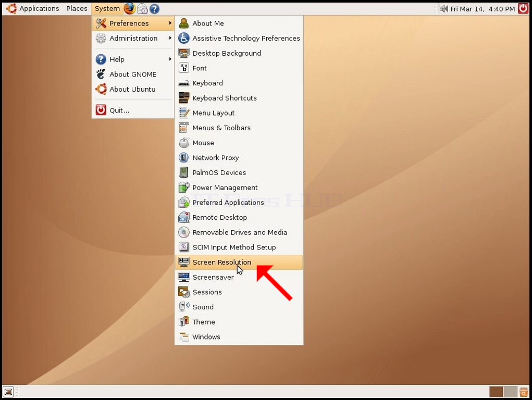Click the Show Desktop button in bottom panel
Image resolution: width=532 pixels, height=400 pixels.
[x=8, y=392]
